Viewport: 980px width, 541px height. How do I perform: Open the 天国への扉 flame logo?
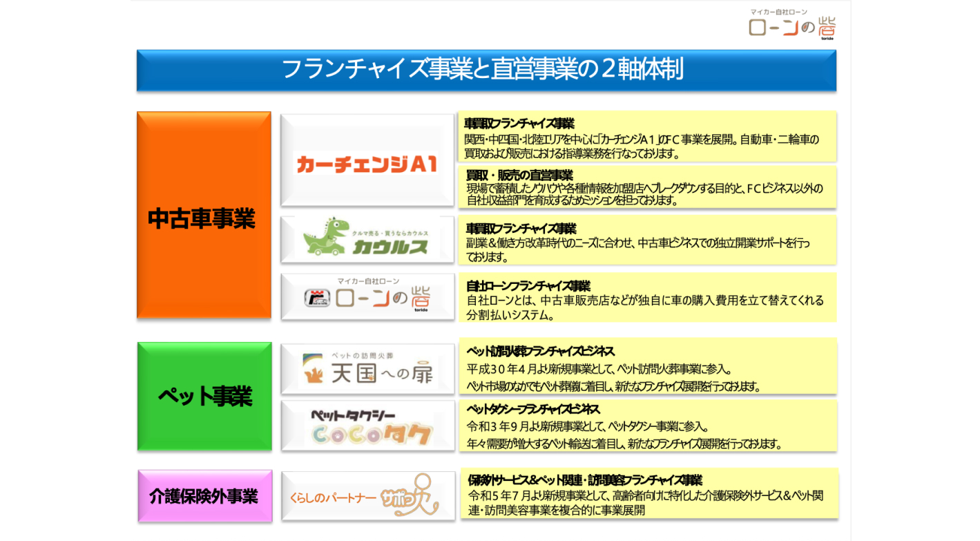pos(367,367)
